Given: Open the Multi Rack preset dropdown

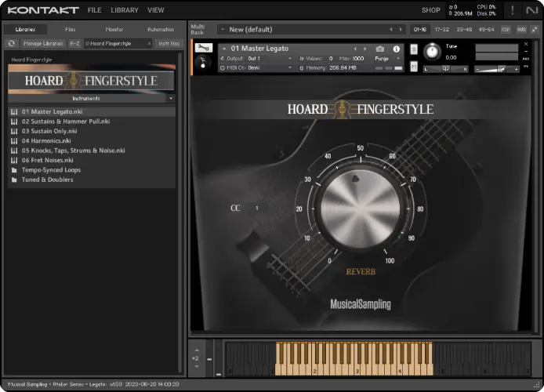Looking at the screenshot, I should [223, 29].
